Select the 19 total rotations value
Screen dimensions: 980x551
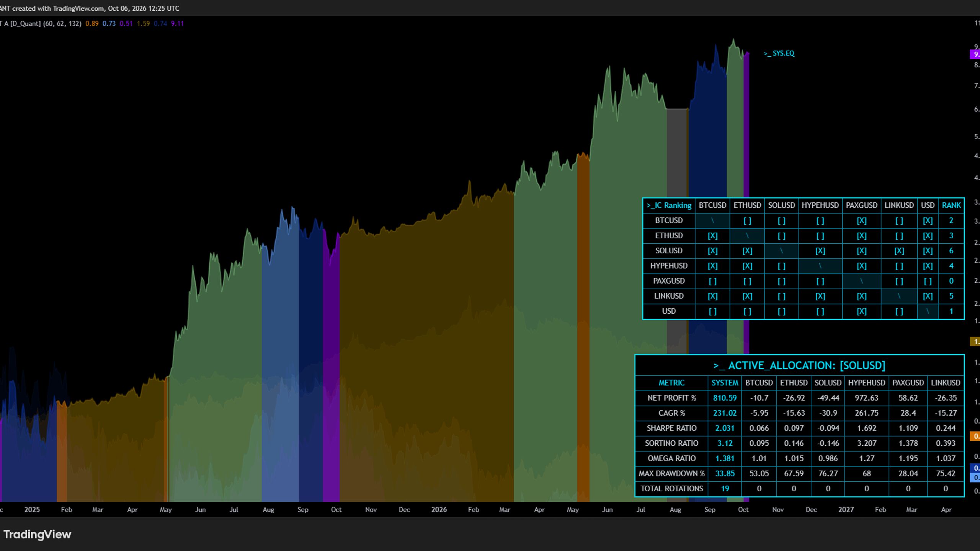click(x=725, y=489)
